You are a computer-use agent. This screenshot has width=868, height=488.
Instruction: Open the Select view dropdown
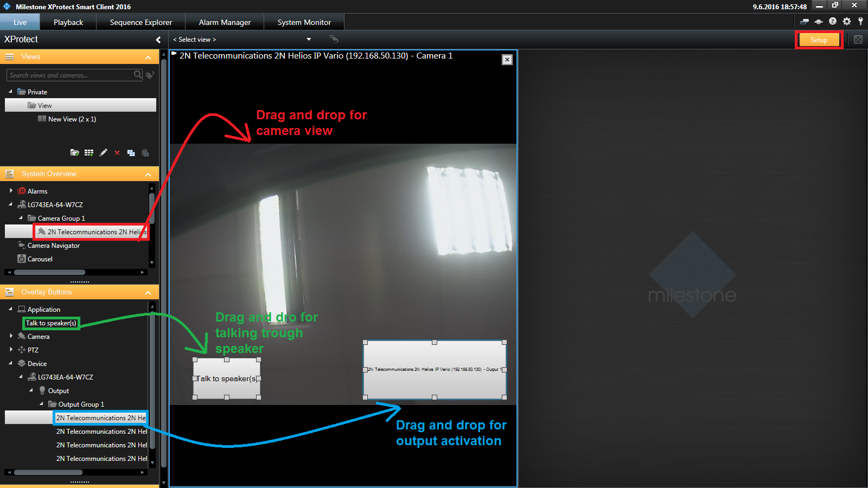click(x=309, y=40)
